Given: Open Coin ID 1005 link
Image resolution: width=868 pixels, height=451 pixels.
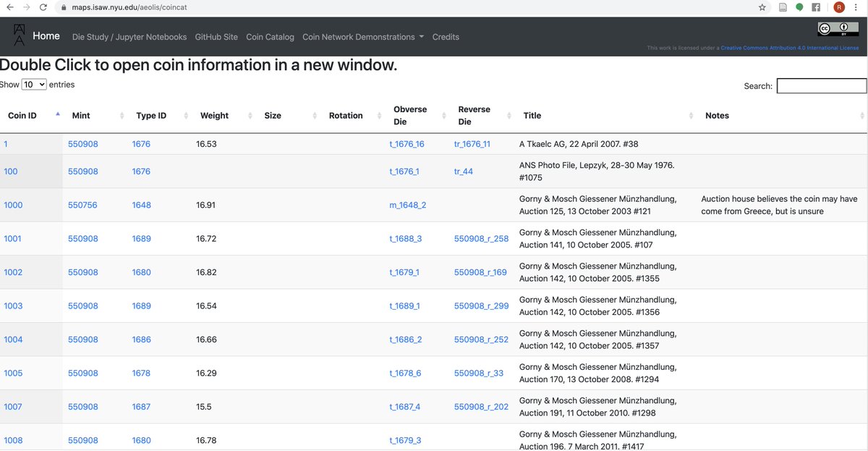Looking at the screenshot, I should [13, 373].
